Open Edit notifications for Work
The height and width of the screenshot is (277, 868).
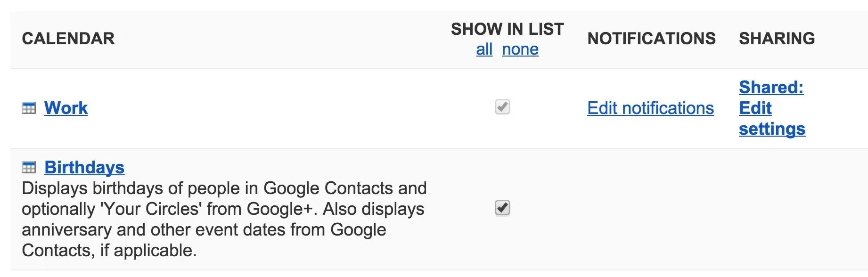coord(650,108)
